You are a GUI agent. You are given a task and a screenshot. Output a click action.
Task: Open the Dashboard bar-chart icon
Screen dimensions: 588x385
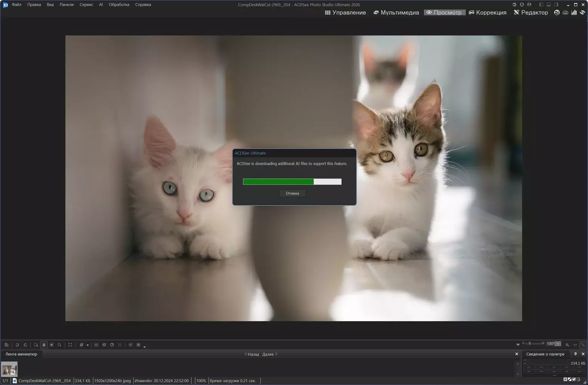(x=574, y=12)
